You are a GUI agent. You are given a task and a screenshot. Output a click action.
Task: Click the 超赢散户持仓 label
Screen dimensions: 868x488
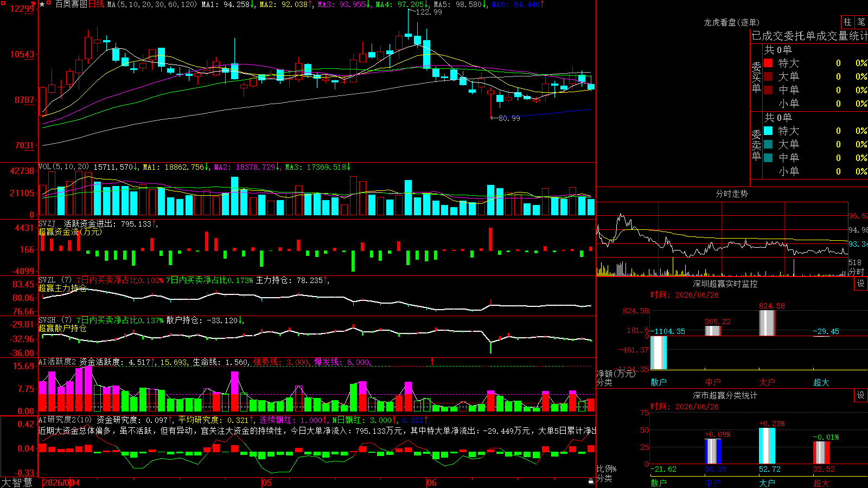click(62, 328)
